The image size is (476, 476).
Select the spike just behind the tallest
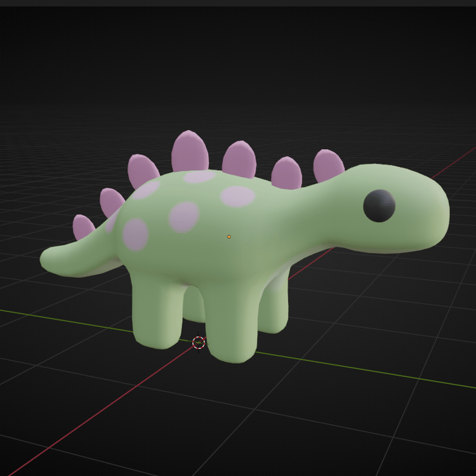[x=143, y=171]
